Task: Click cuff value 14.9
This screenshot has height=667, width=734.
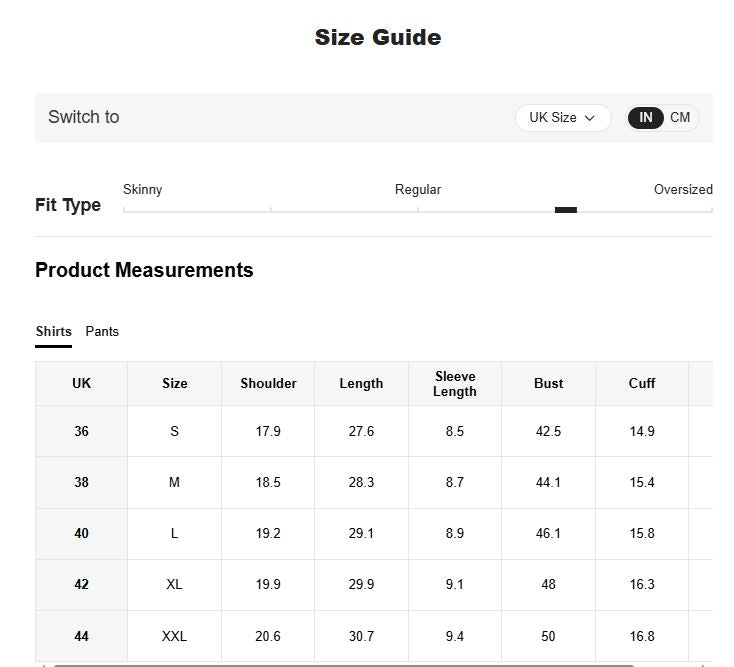Action: coord(642,431)
